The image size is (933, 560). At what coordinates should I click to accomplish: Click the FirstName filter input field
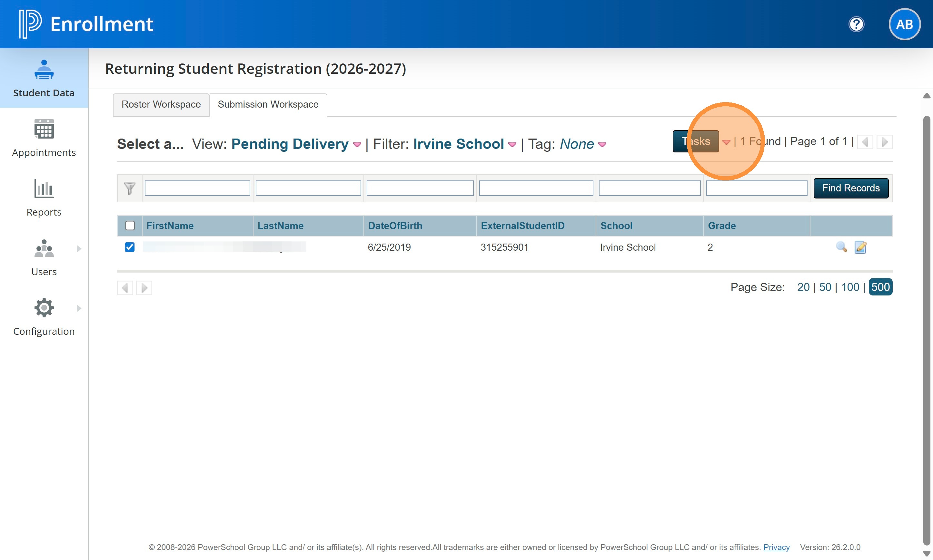pyautogui.click(x=197, y=188)
